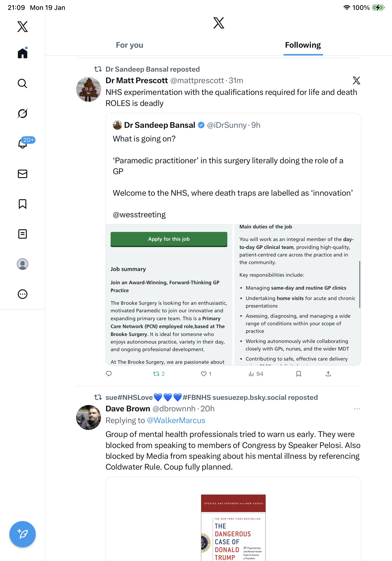Bookmark Dr Matt Prescott's post

pos(298,374)
